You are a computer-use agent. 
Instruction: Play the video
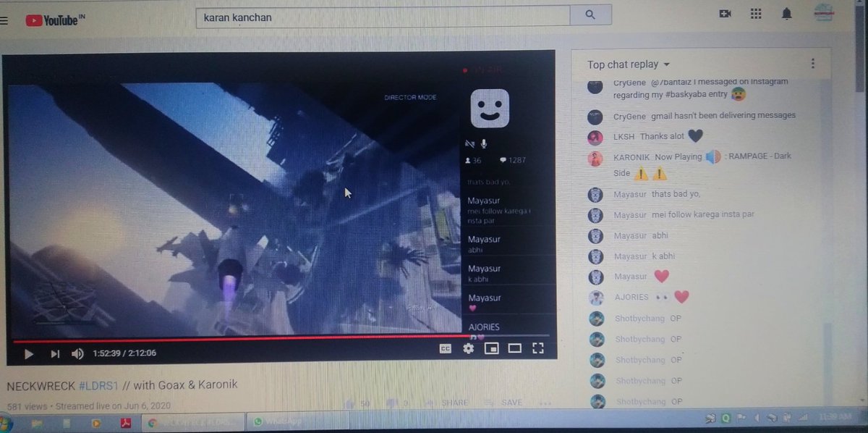[x=29, y=353]
